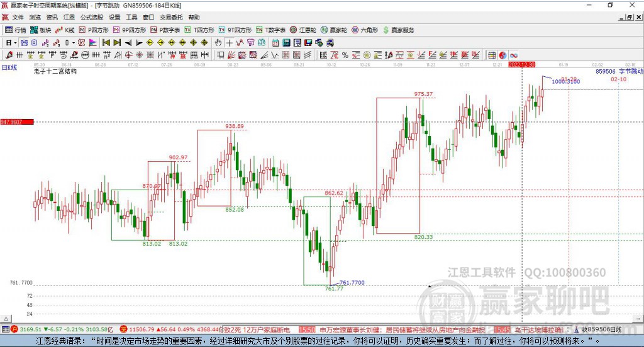This screenshot has height=347, width=644.
Task: Click the circled 金 gold icon
Action: pos(367,55)
